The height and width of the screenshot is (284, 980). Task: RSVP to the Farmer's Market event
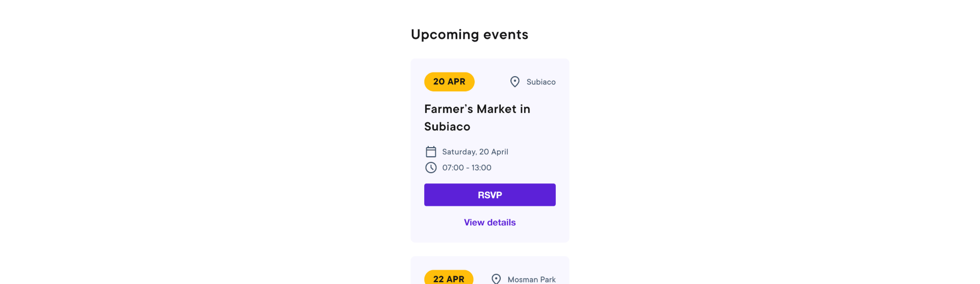tap(490, 195)
